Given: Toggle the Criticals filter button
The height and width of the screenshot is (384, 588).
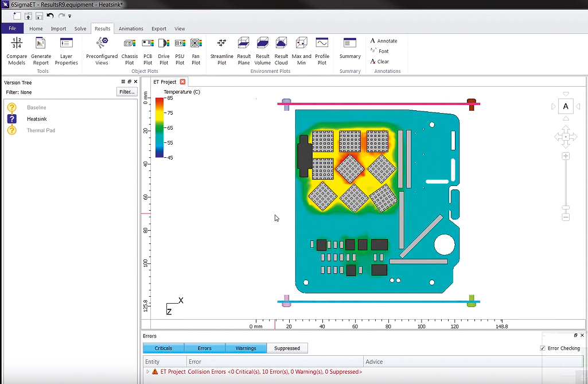Looking at the screenshot, I should pos(163,348).
